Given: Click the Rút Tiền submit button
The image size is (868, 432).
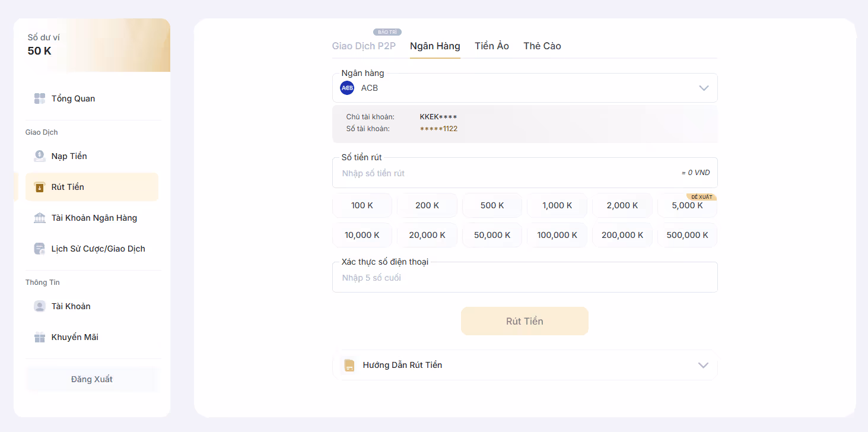Looking at the screenshot, I should [x=524, y=321].
